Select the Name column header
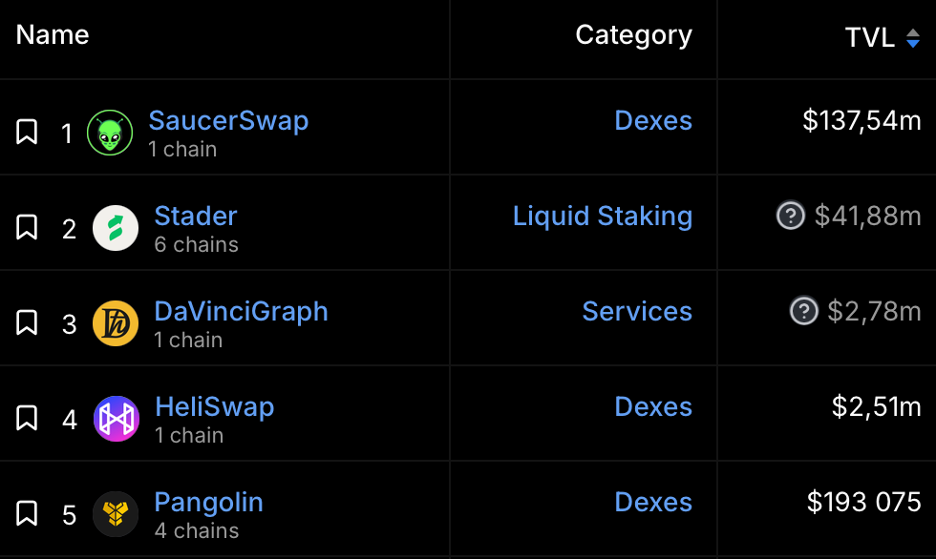 pos(53,35)
